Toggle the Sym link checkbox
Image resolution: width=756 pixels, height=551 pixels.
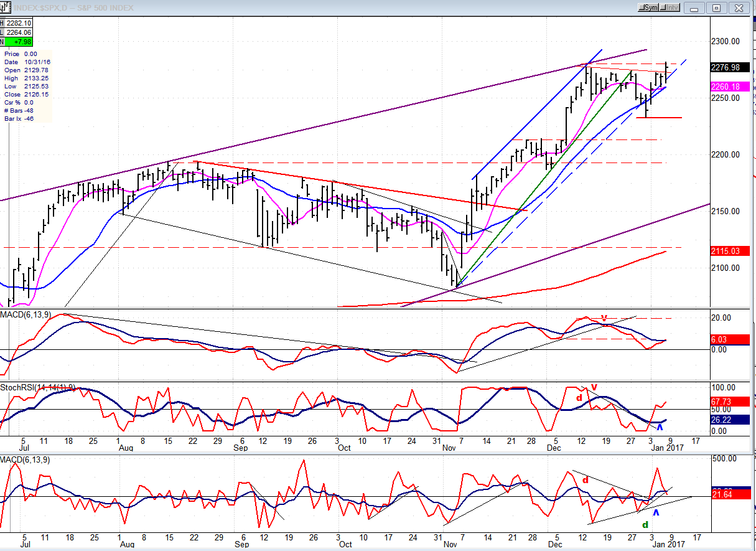[649, 7]
